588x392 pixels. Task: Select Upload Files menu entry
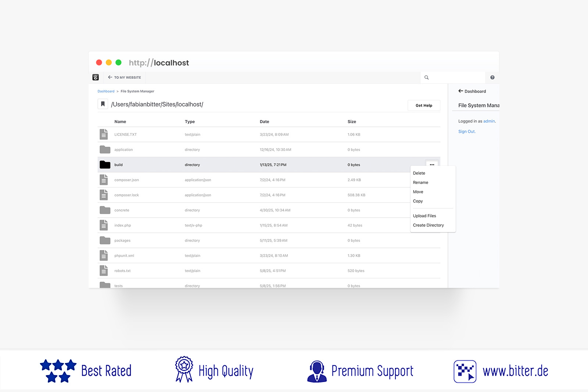pos(424,216)
